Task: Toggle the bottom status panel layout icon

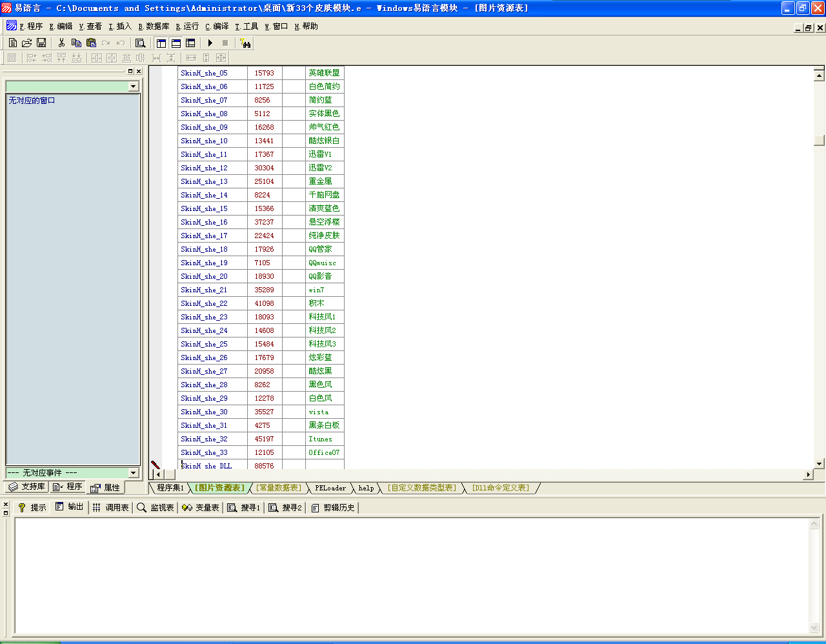Action: point(176,43)
